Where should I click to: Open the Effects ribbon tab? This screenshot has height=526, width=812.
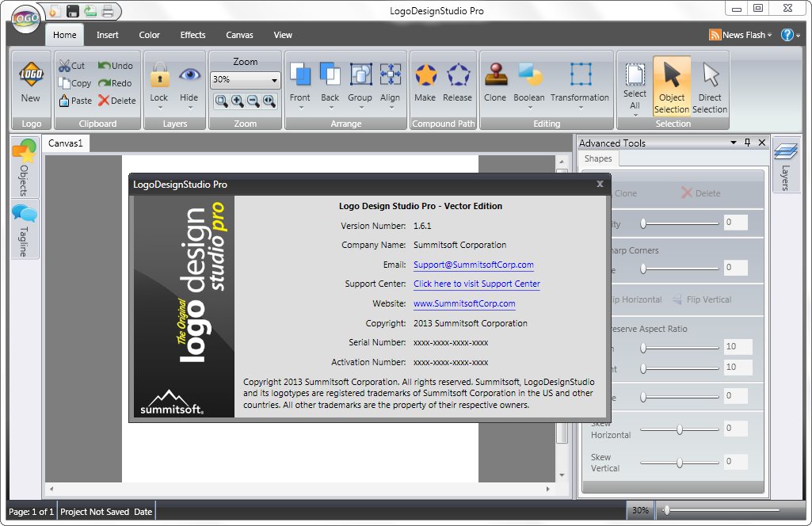pos(193,35)
